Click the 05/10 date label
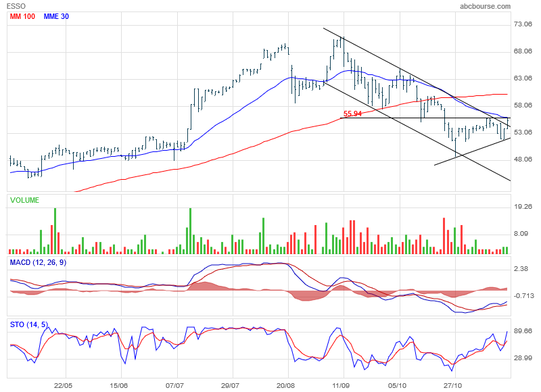This screenshot has width=541, height=392. pos(397,385)
